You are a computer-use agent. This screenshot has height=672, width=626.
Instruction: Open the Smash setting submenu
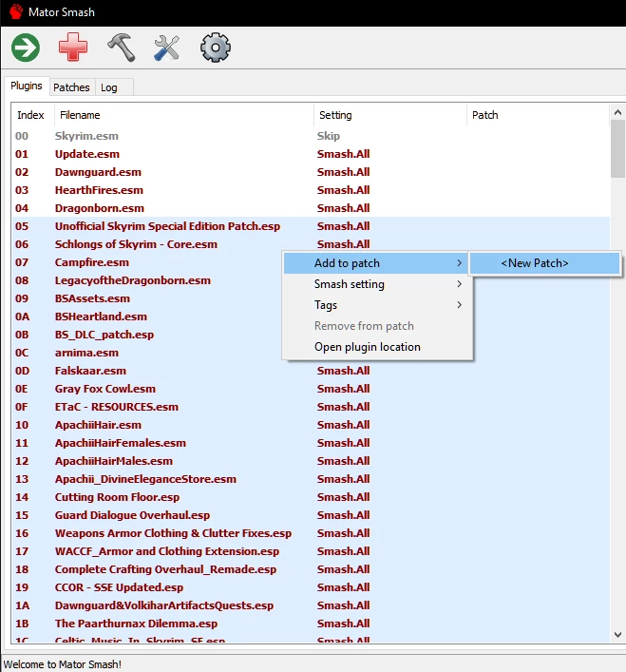tap(377, 284)
